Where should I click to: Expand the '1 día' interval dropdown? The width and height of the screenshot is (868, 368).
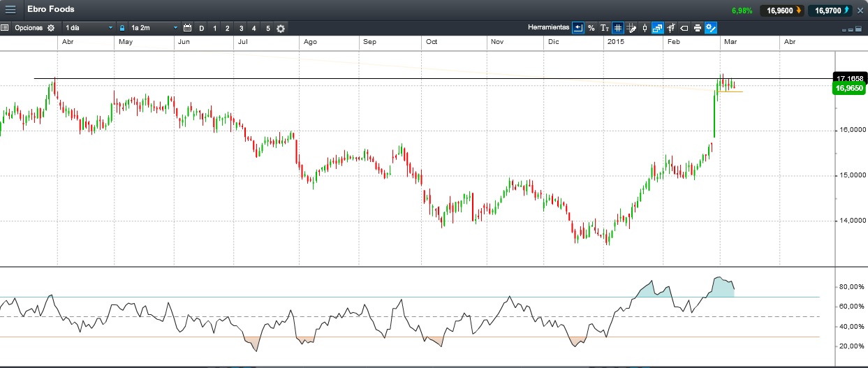coord(88,28)
